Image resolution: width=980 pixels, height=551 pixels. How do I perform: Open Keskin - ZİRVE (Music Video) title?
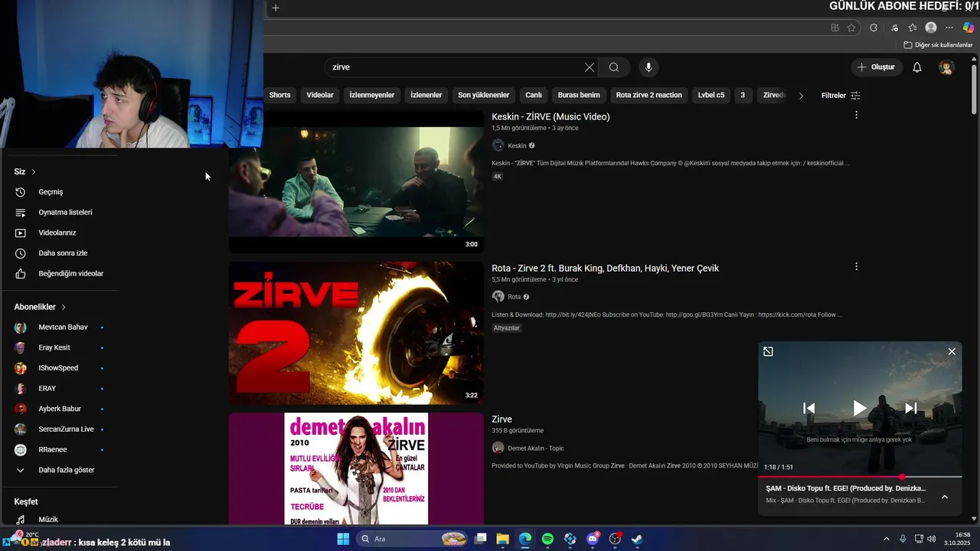click(550, 117)
